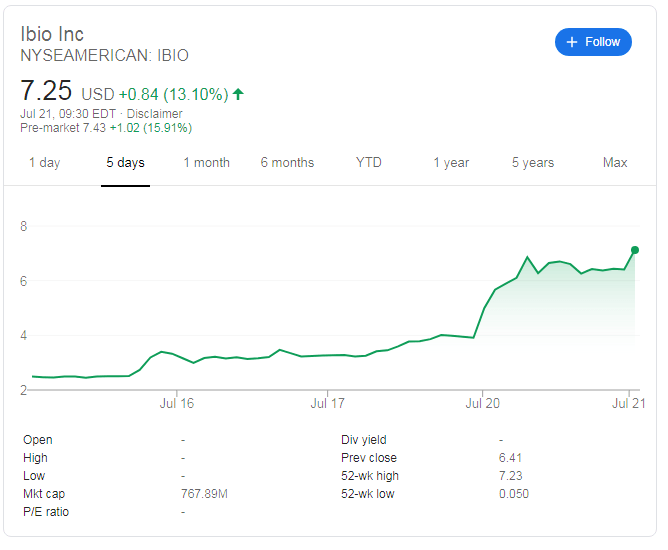668x550 pixels.
Task: Click the green dot at the chart's end
Action: coord(635,250)
